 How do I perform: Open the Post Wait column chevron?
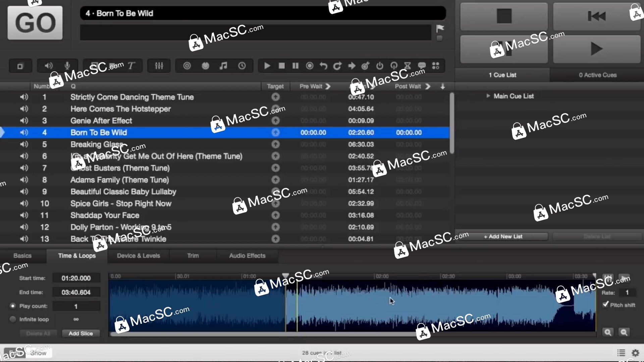pyautogui.click(x=428, y=86)
